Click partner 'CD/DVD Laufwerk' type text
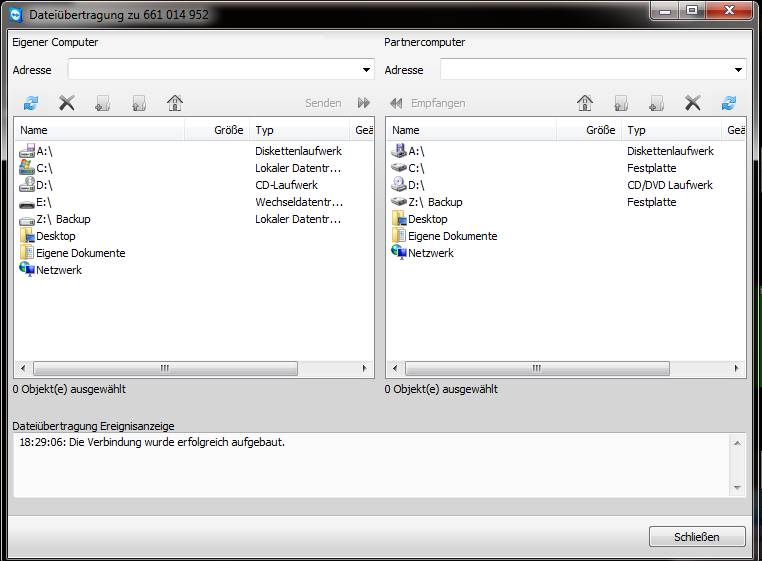 click(670, 185)
